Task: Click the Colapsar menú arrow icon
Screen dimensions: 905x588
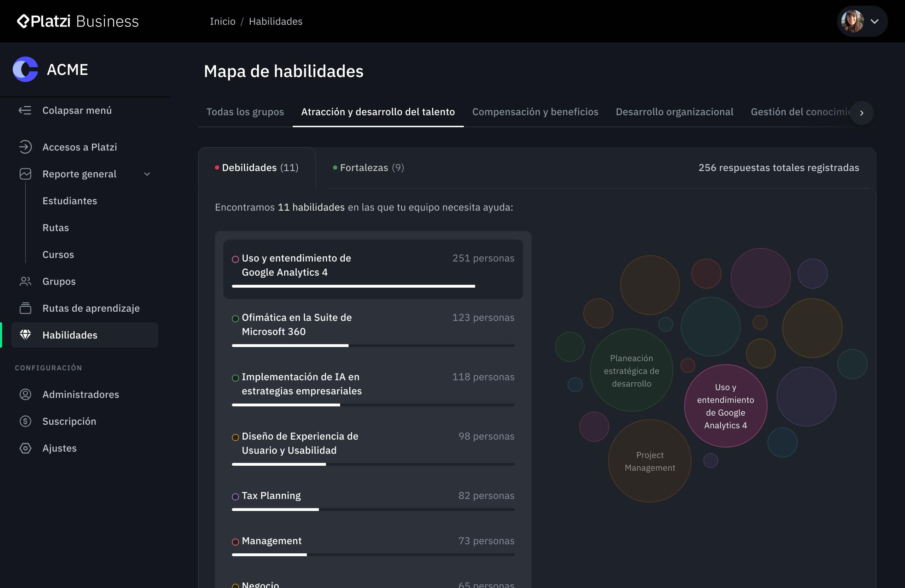Action: coord(25,111)
